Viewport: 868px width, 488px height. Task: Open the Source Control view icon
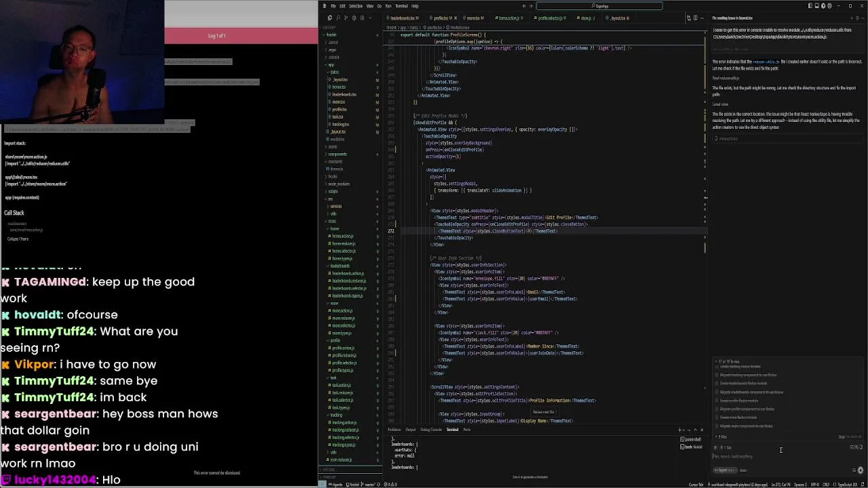click(346, 18)
